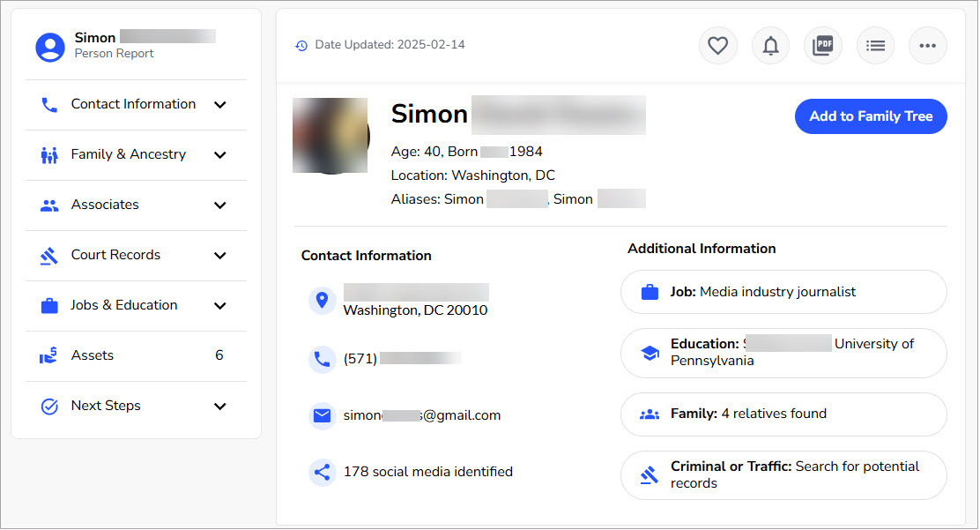Open the Court Records section
Image resolution: width=980 pixels, height=530 pixels.
[115, 255]
